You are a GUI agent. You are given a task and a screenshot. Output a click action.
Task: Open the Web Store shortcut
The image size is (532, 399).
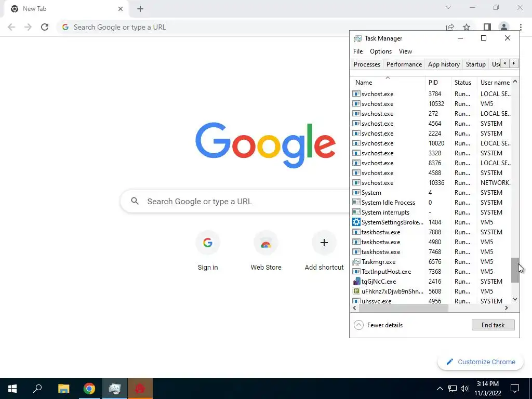click(x=266, y=250)
